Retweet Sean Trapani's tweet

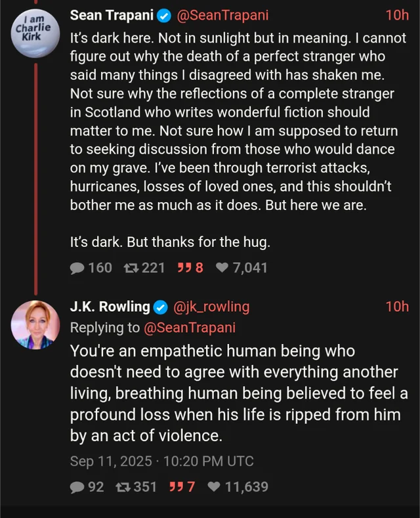pyautogui.click(x=131, y=268)
